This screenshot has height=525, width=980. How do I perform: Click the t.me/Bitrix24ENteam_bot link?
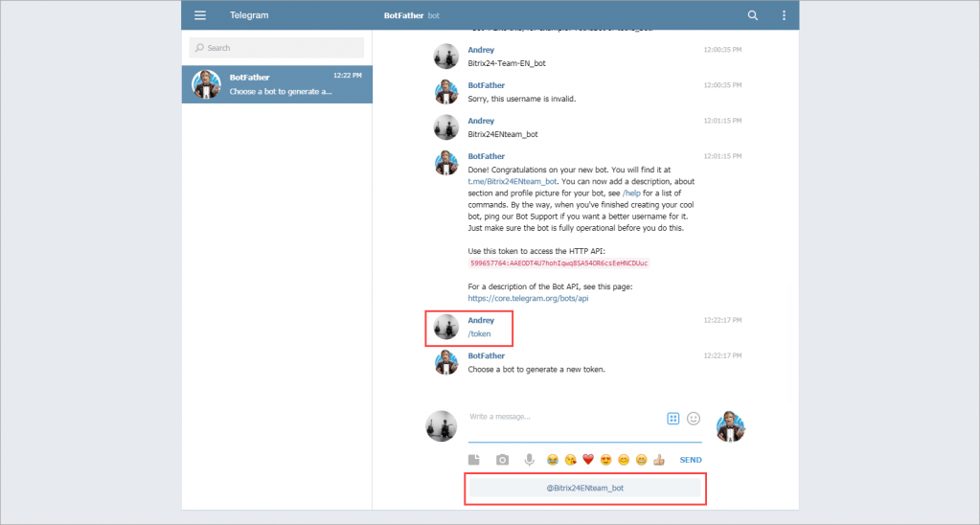click(x=512, y=181)
